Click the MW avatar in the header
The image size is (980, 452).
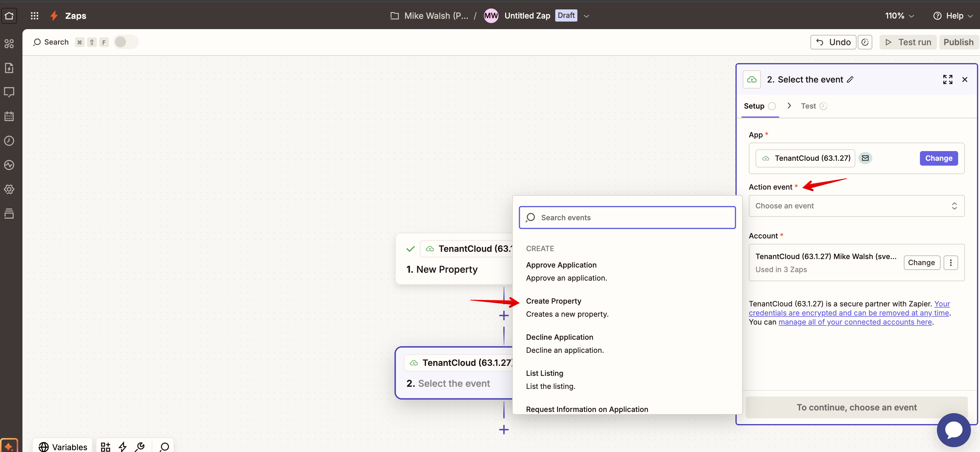coord(491,15)
